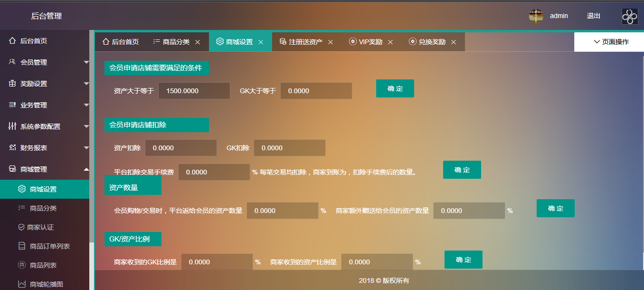Switch to the 后台首页 tab
Viewport: 644px width, 290px height.
[x=121, y=42]
